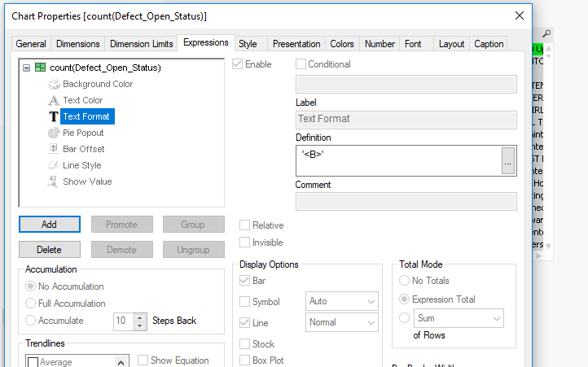Click the Text Color letter A icon

(54, 100)
